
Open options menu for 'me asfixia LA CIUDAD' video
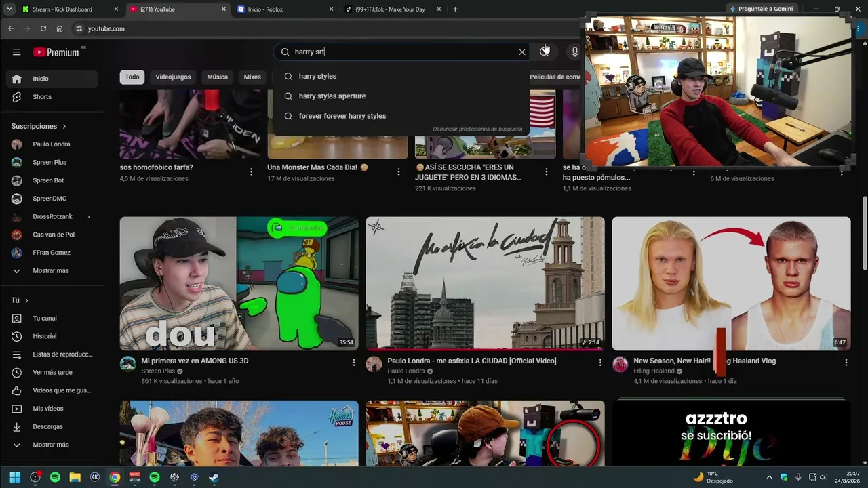(x=599, y=363)
